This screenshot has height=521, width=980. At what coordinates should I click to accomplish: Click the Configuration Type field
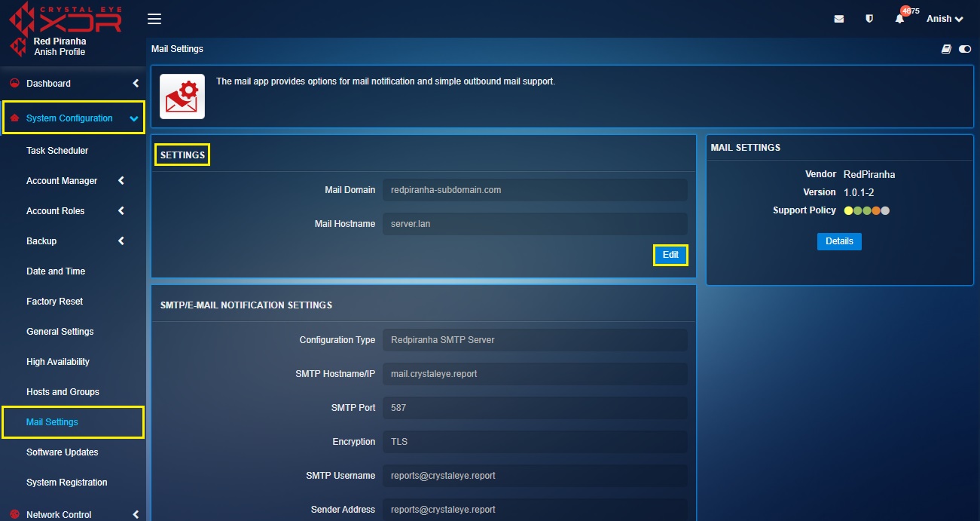pyautogui.click(x=535, y=340)
